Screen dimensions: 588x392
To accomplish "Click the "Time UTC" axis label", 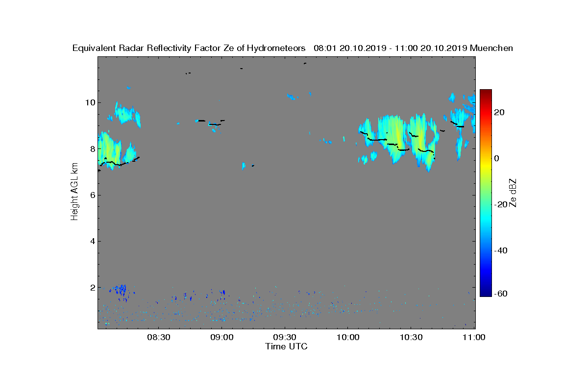I will (287, 346).
